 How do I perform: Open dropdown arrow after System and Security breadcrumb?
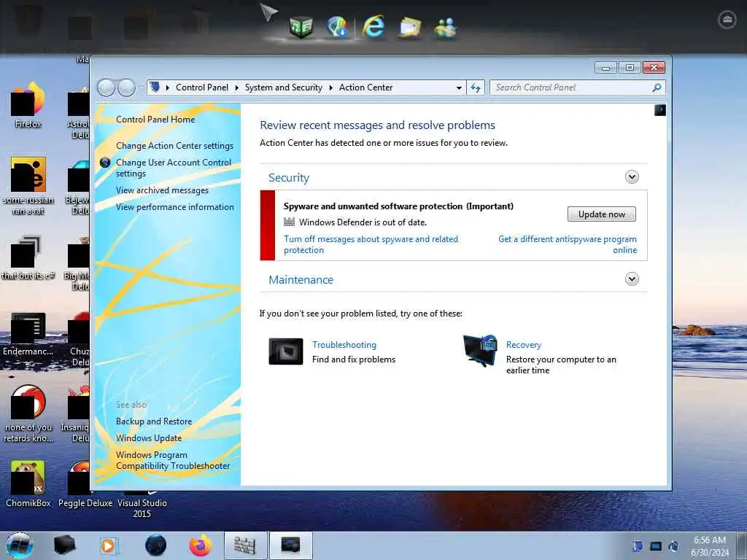click(330, 87)
